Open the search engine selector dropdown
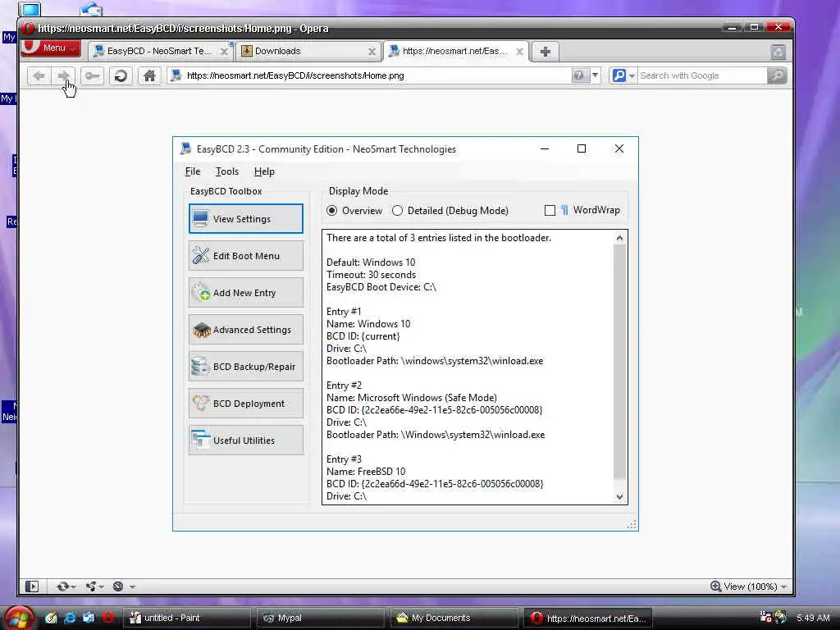Screen dimensions: 840x630 [x=623, y=75]
